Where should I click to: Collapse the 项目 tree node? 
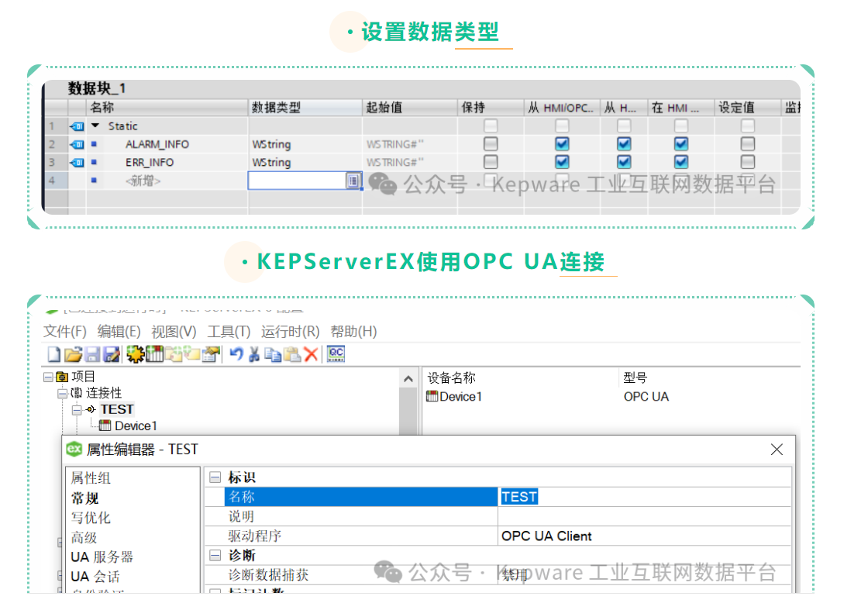[48, 377]
